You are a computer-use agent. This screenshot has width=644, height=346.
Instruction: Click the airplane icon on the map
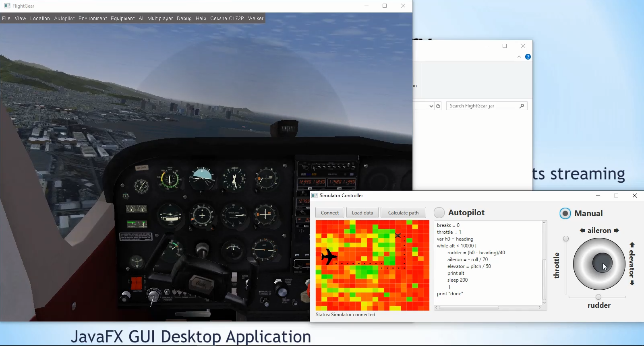tap(329, 257)
